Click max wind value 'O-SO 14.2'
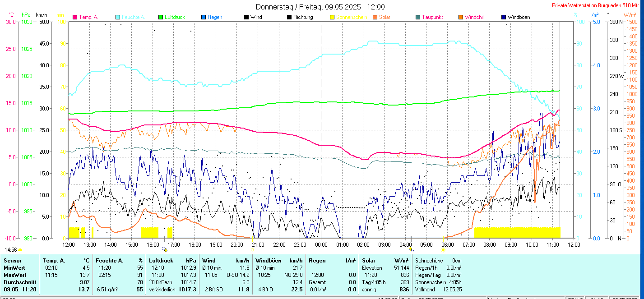 (x=237, y=275)
